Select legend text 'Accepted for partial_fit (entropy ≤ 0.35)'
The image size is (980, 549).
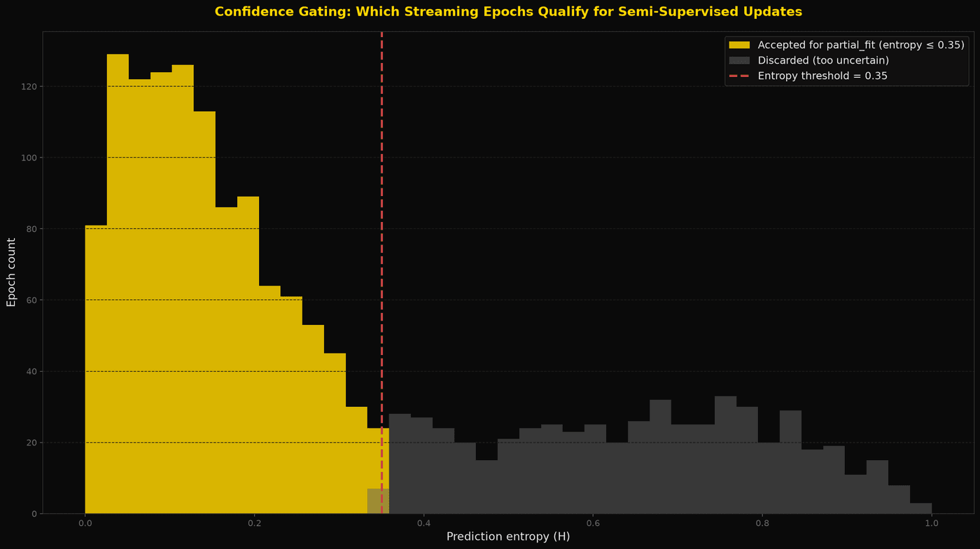pyautogui.click(x=861, y=45)
